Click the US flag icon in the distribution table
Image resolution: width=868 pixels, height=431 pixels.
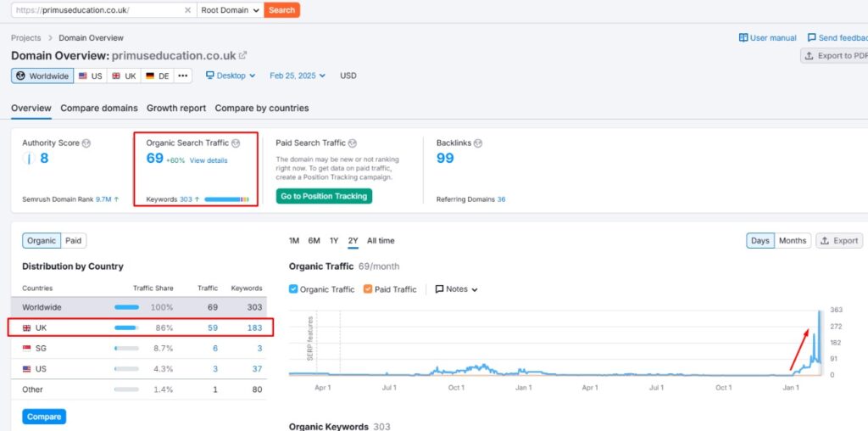click(26, 369)
